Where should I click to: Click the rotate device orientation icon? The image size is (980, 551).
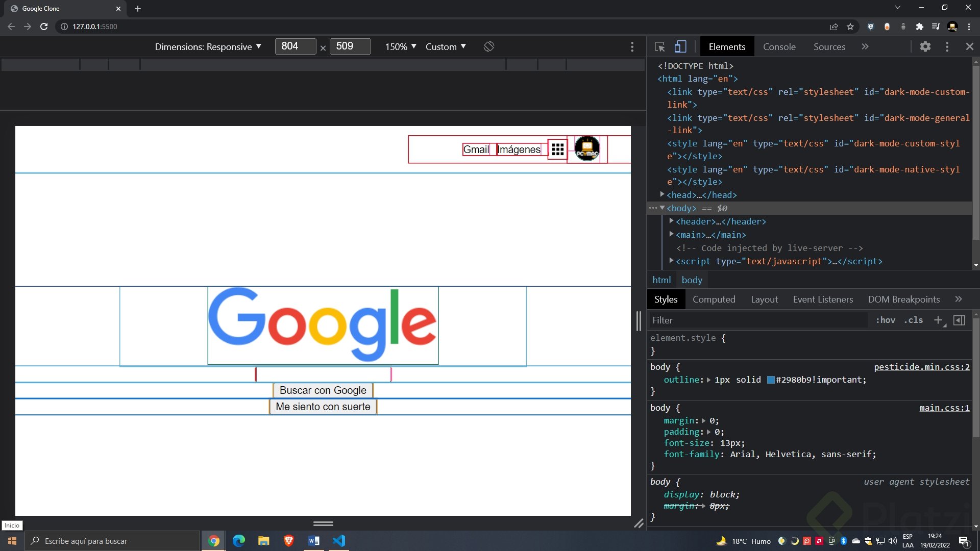point(488,47)
